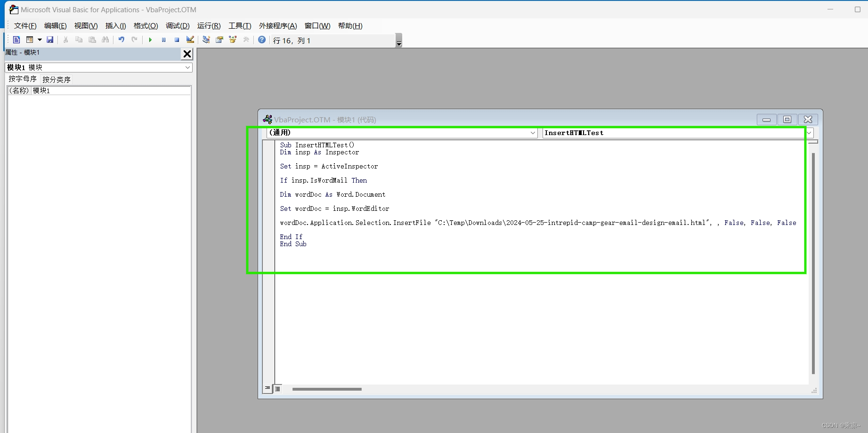This screenshot has height=433, width=868.
Task: Close the 模块1 code window
Action: [808, 120]
